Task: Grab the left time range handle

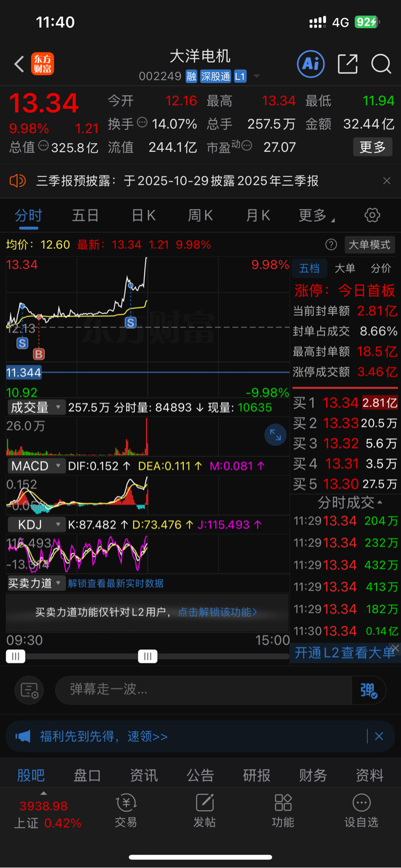Action: (x=16, y=656)
